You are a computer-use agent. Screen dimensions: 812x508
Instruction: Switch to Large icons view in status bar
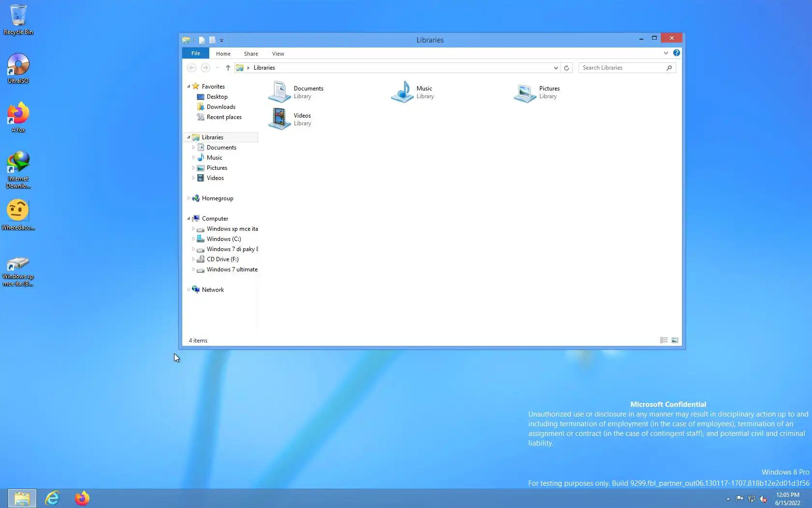[675, 341]
